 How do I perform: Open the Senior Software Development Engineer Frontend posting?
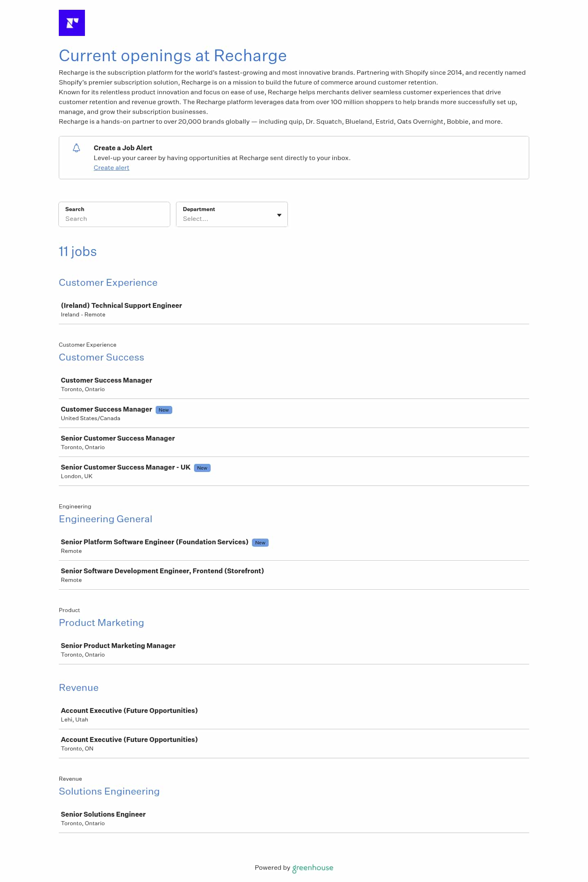coord(162,571)
